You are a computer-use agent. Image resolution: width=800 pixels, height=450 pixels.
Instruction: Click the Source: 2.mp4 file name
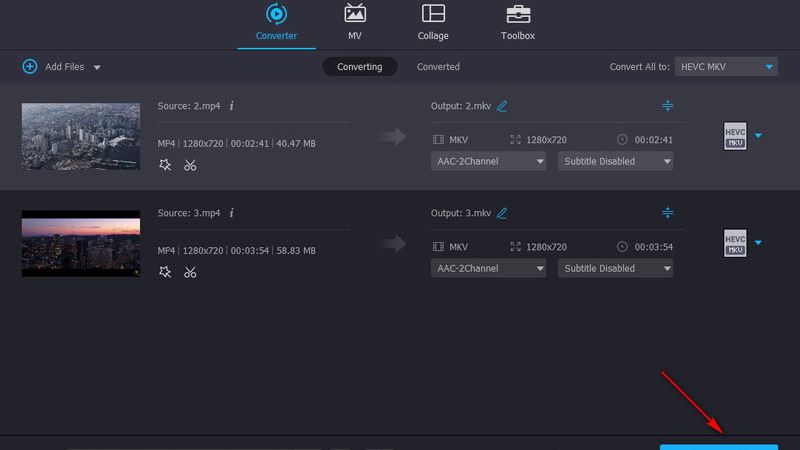tap(189, 106)
